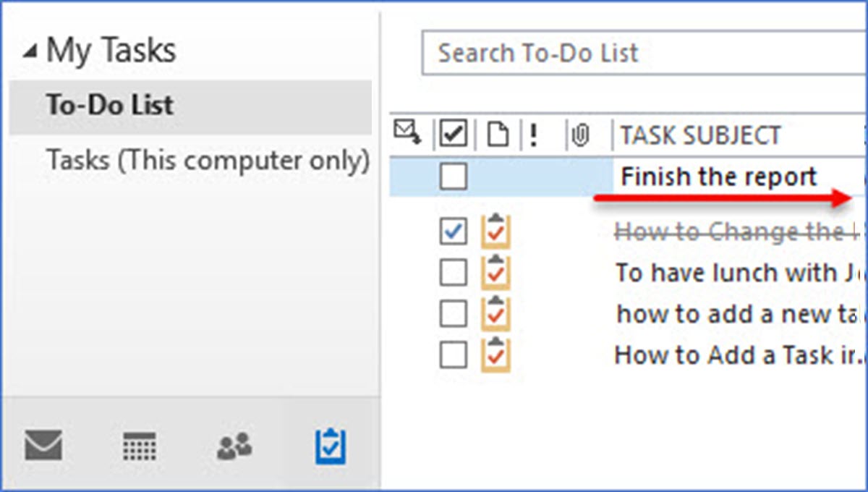The image size is (868, 492).
Task: Check the 'How to Add a Task' checkbox
Action: click(x=453, y=355)
